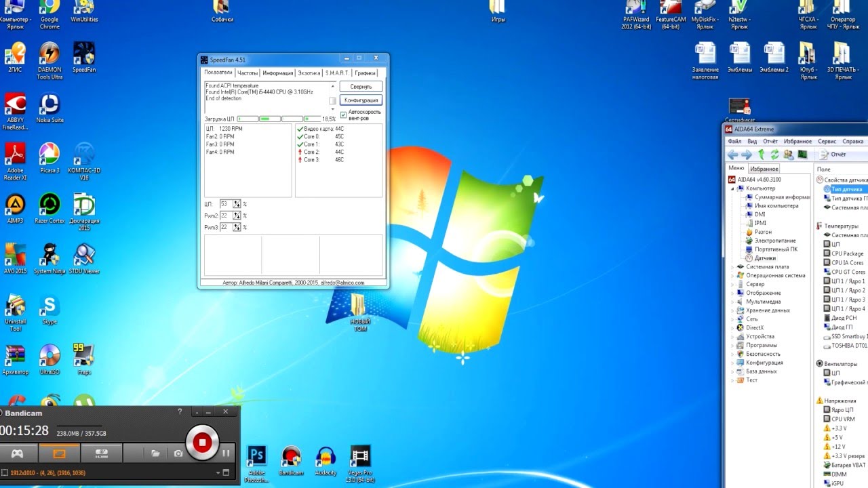Image resolution: width=868 pixels, height=488 pixels.
Task: Select Bandicam screen rectangle recording mode
Action: [58, 453]
